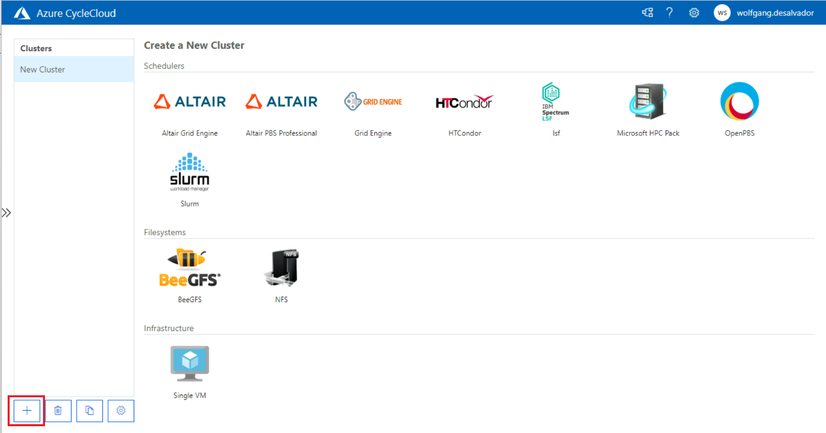Click the plus button to add cluster

pos(27,411)
